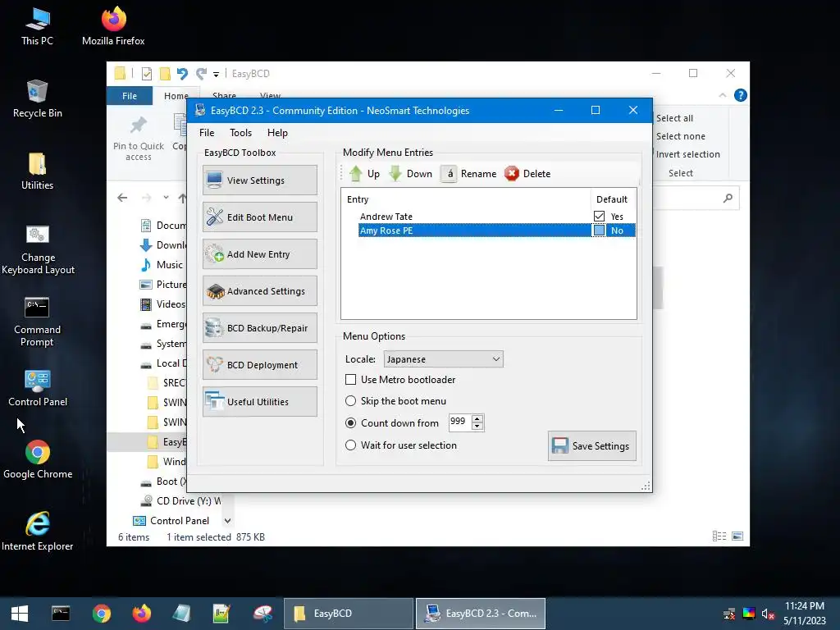Enable Use Metro bootloader checkbox
The image size is (840, 630).
click(x=351, y=379)
